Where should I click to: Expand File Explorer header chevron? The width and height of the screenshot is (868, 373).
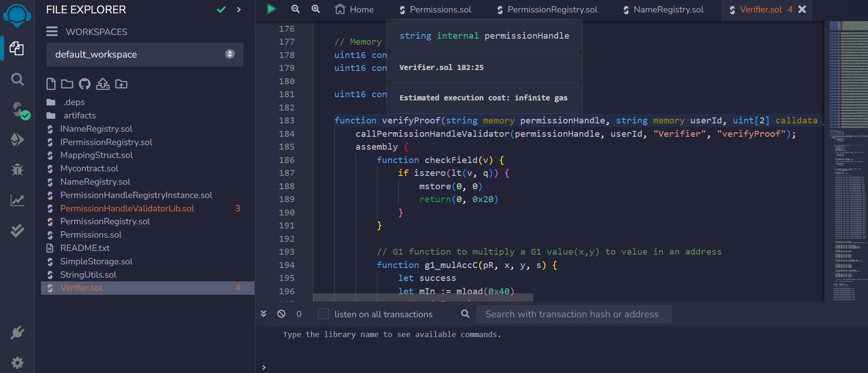point(239,10)
